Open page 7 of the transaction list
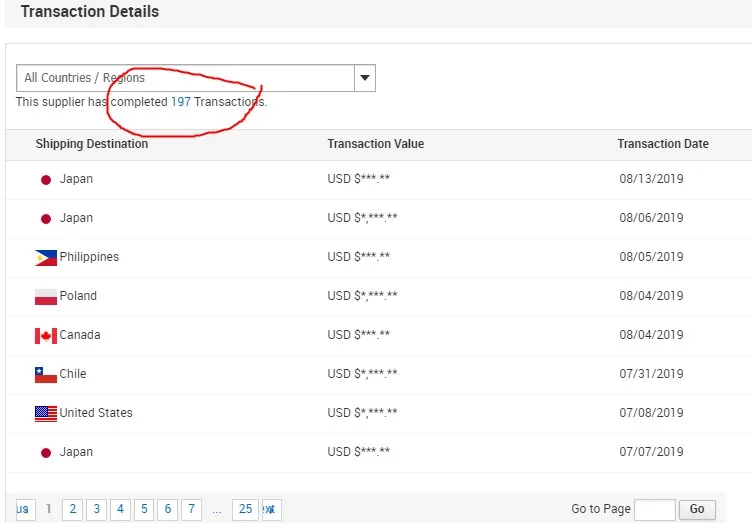This screenshot has height=523, width=752. [191, 509]
